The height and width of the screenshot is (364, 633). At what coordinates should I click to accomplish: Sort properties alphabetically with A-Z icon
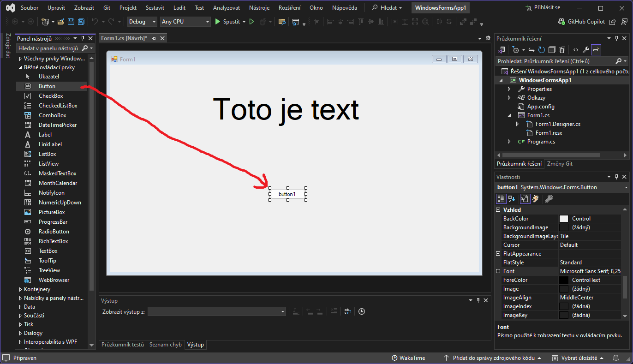click(512, 199)
